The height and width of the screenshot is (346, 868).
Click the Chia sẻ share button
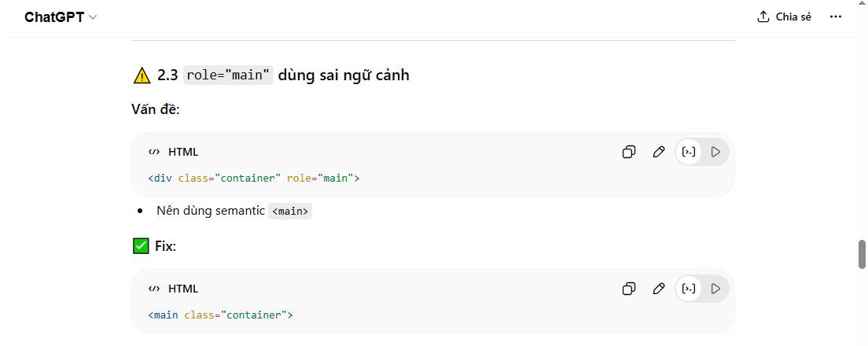pos(784,17)
